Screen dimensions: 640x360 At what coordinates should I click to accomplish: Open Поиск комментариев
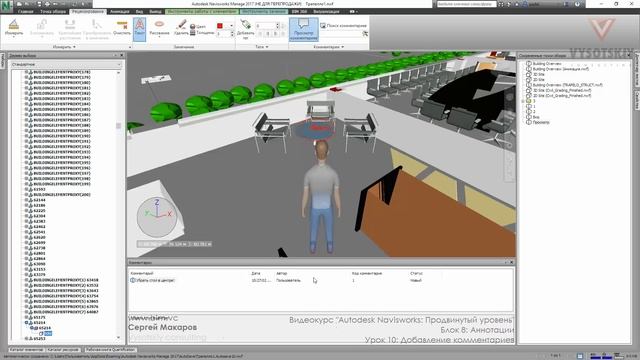[343, 26]
